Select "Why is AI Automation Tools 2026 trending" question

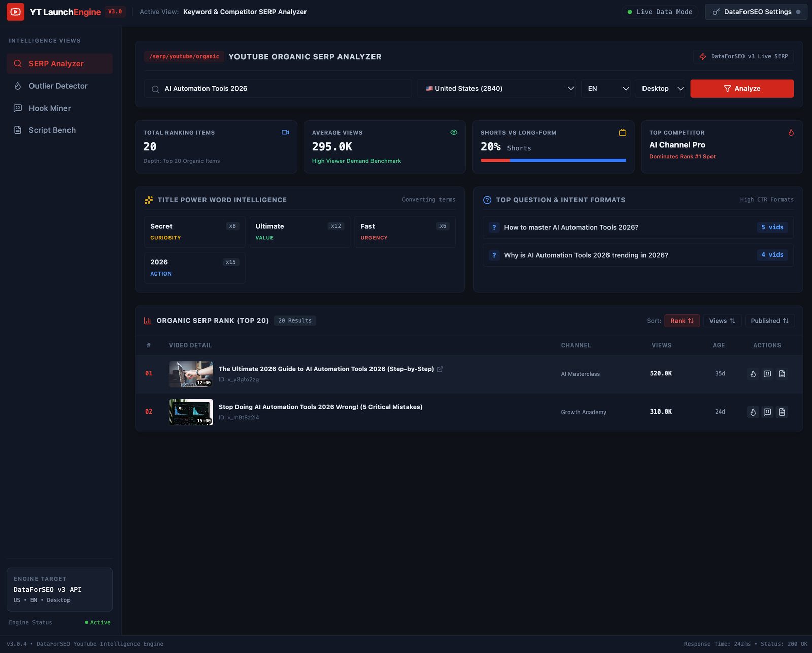coord(638,255)
